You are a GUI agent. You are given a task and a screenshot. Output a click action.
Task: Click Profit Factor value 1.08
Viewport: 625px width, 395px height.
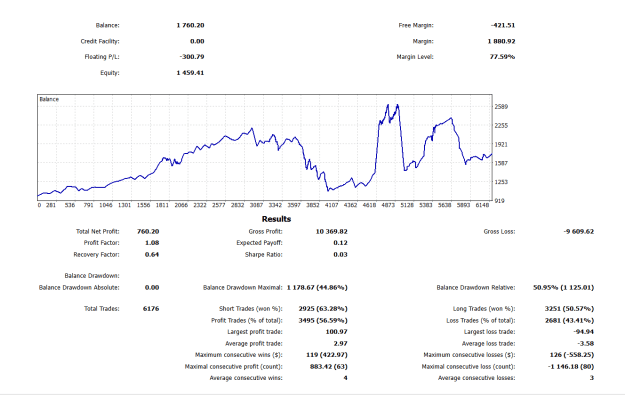tap(152, 243)
